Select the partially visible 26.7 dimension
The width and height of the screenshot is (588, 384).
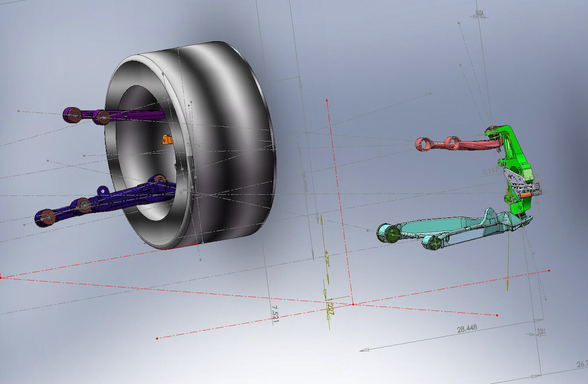pos(581,364)
